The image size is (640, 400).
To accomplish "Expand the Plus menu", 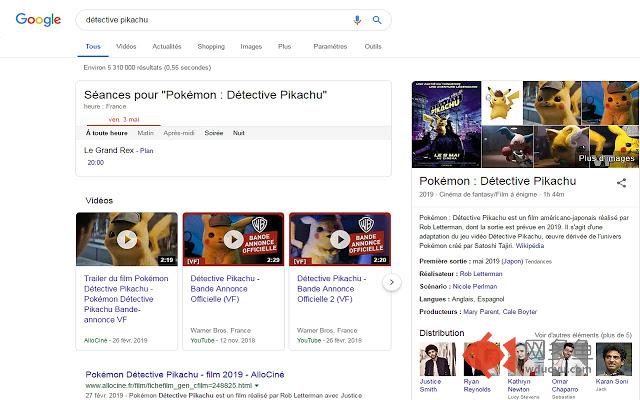I will (284, 47).
